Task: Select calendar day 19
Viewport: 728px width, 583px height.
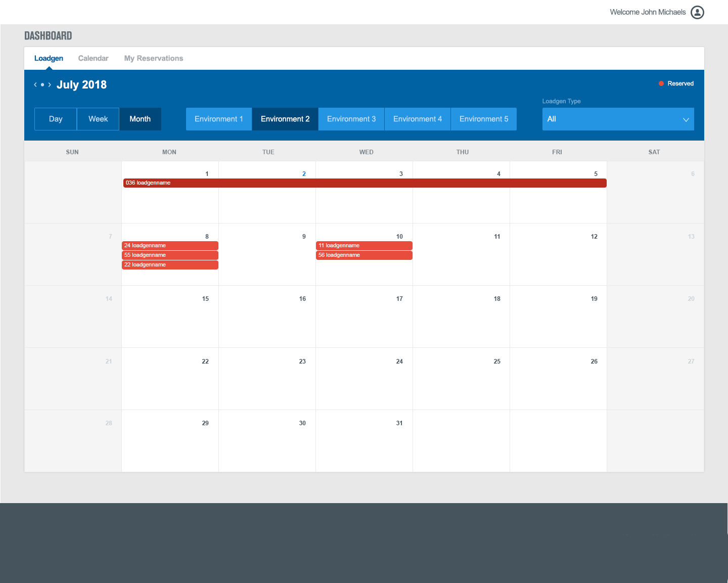Action: point(594,299)
